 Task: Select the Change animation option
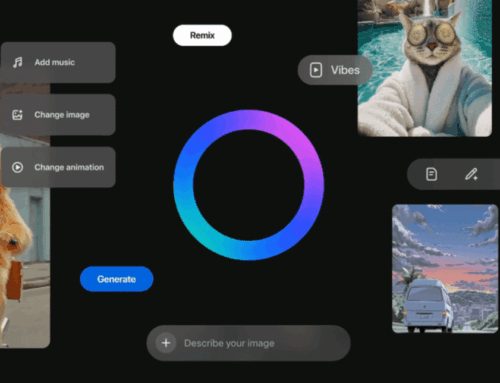click(x=58, y=167)
